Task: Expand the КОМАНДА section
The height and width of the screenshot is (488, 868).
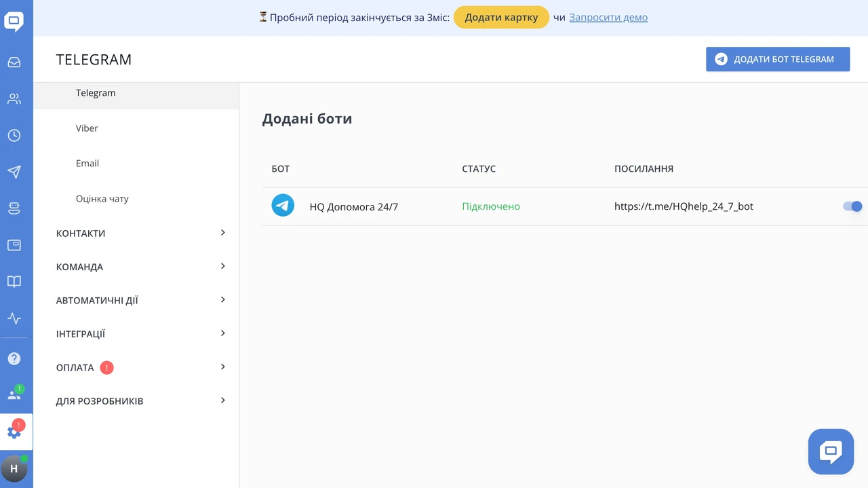Action: pos(140,267)
